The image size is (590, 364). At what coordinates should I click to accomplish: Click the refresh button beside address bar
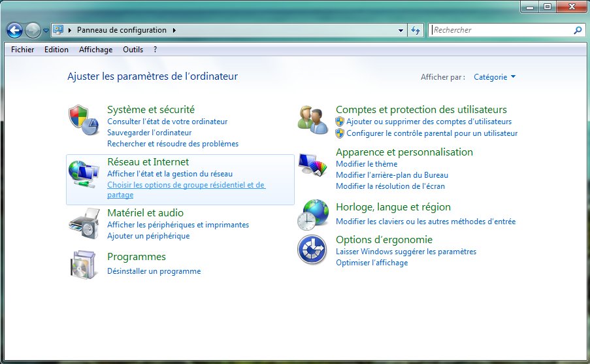[416, 30]
